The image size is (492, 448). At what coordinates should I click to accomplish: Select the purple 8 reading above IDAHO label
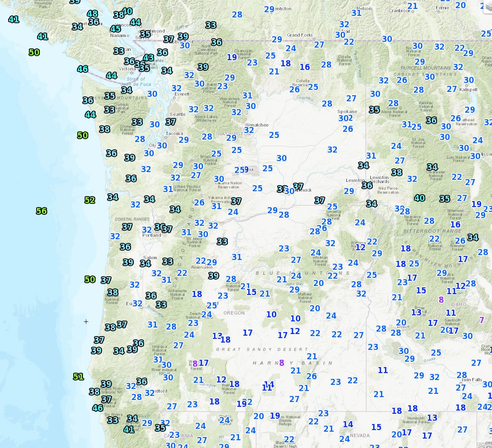coord(441,300)
